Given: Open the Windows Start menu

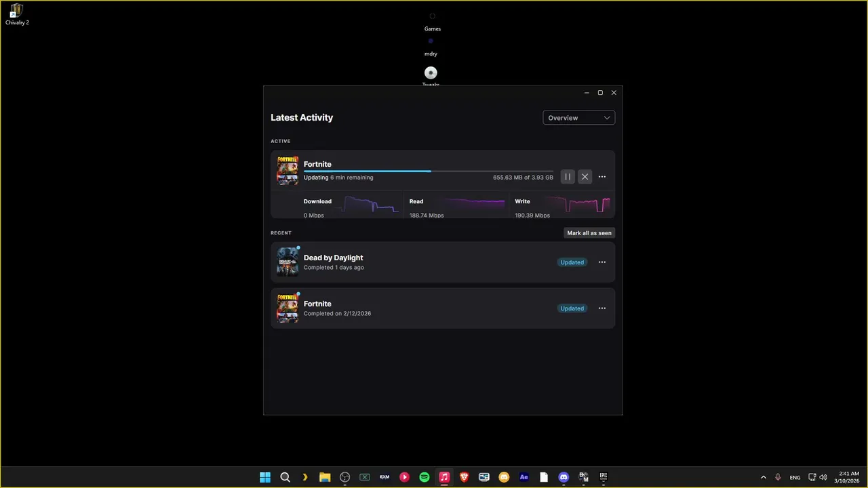Looking at the screenshot, I should (265, 477).
